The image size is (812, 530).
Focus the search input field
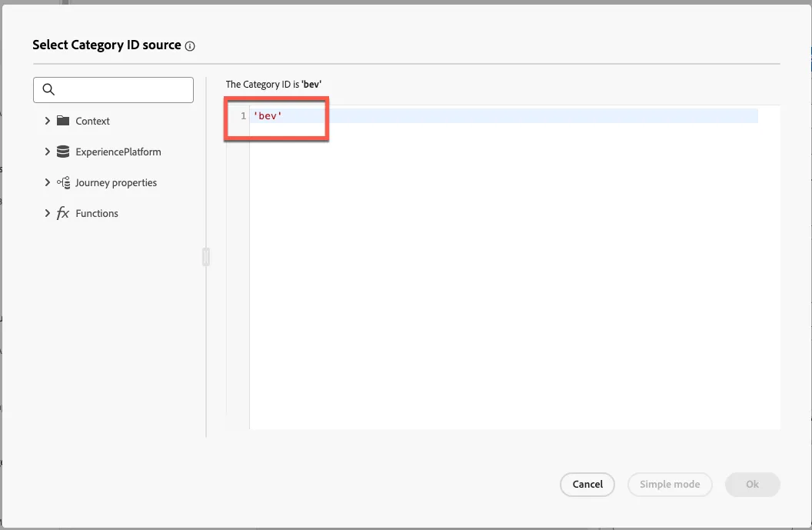click(x=113, y=90)
